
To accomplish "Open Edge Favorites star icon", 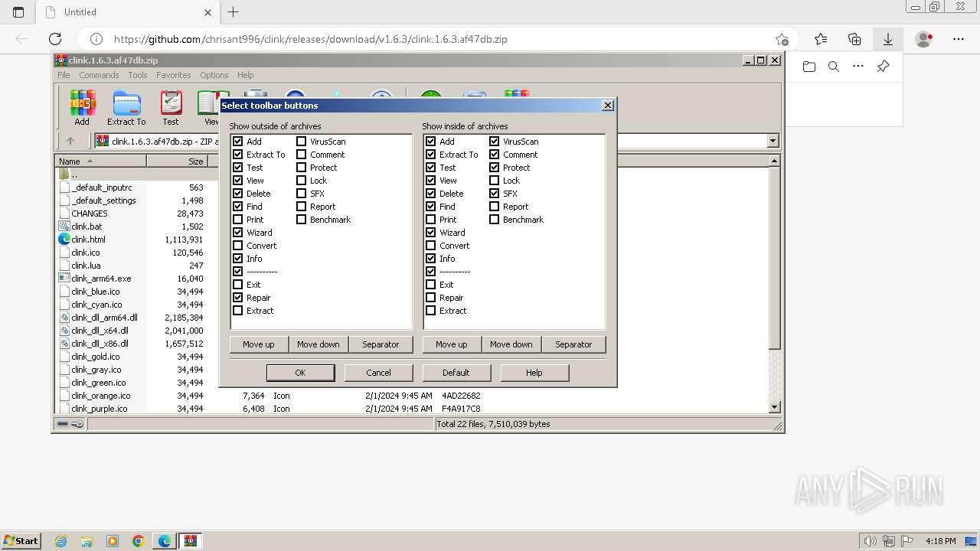I will click(821, 39).
